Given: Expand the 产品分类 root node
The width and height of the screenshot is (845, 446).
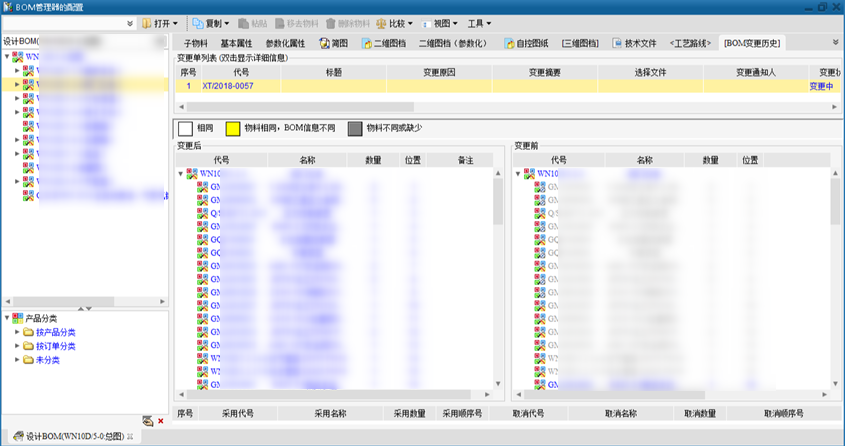Looking at the screenshot, I should point(7,318).
